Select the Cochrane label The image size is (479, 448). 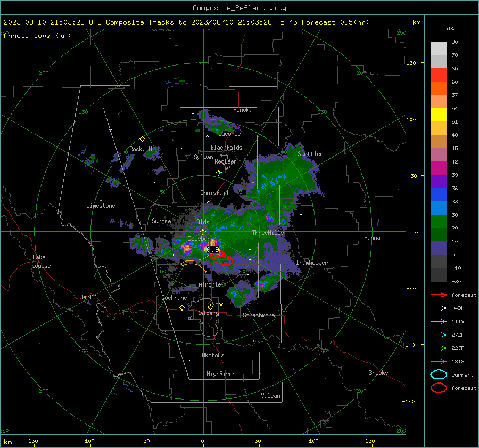174,298
